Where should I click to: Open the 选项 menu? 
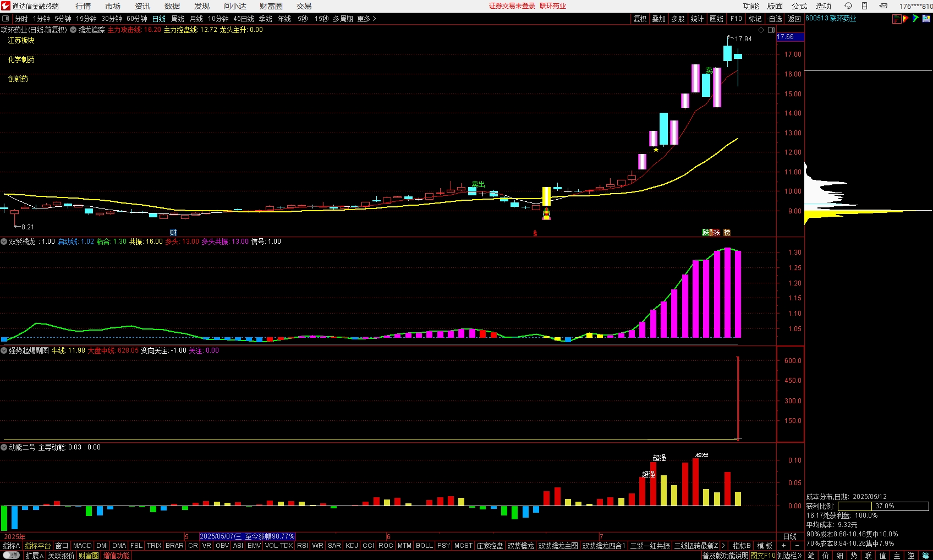click(x=824, y=6)
